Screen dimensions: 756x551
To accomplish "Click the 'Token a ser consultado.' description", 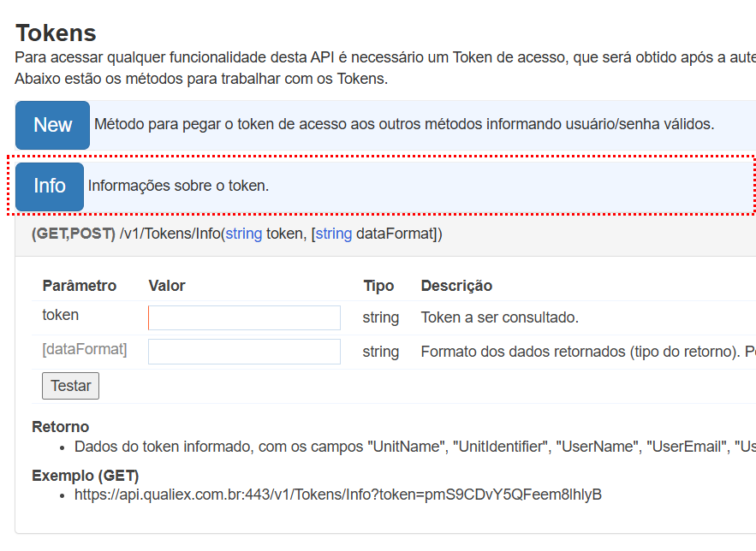I will click(x=499, y=317).
